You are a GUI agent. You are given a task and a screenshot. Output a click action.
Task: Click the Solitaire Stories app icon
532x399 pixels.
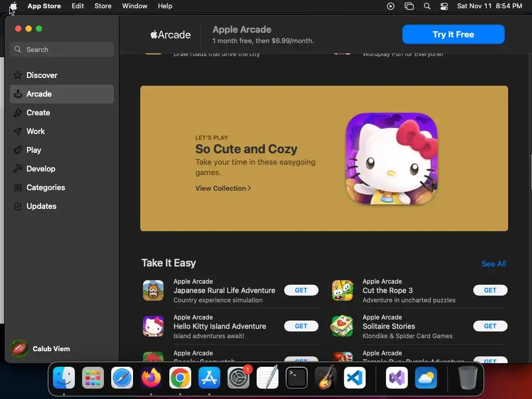[x=342, y=326]
